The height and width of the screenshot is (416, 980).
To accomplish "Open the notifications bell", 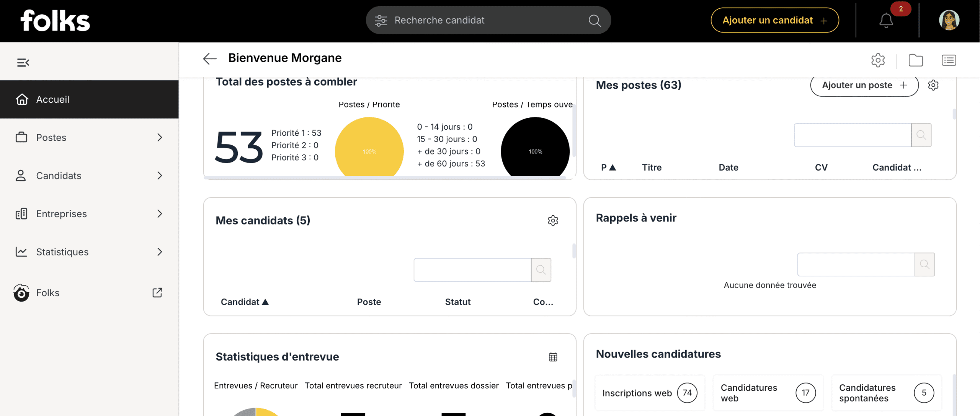I will (886, 20).
